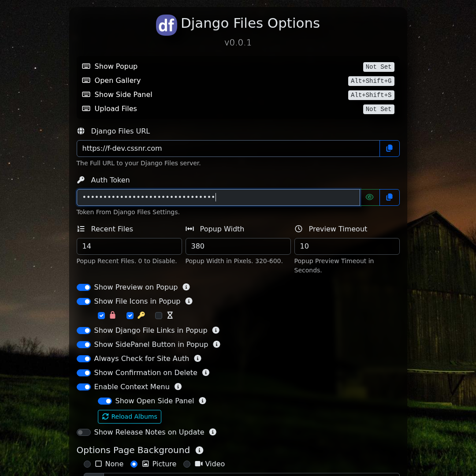
Task: Turn on Show Release Notes on Update
Action: click(x=84, y=432)
